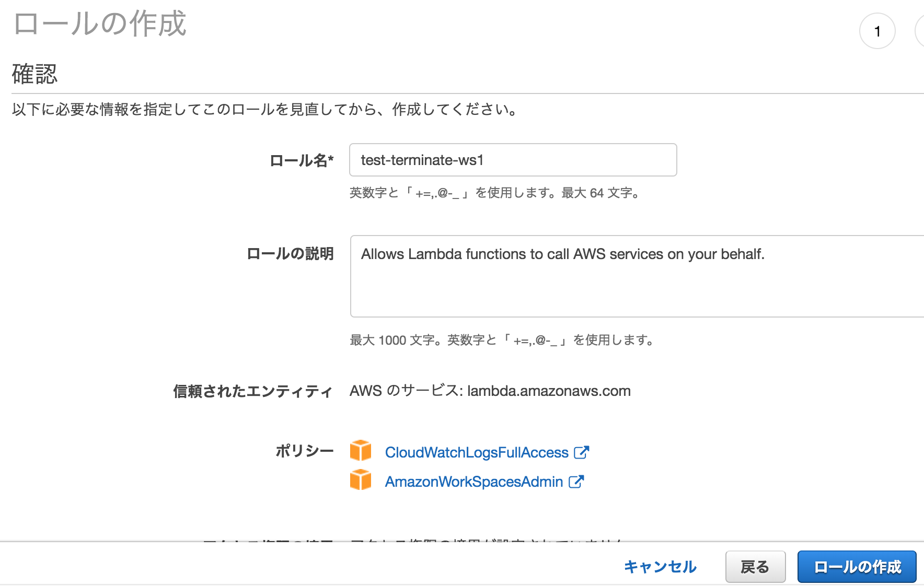
Task: Open the AmazonWorkSpacesAdmin policy link
Action: [474, 482]
